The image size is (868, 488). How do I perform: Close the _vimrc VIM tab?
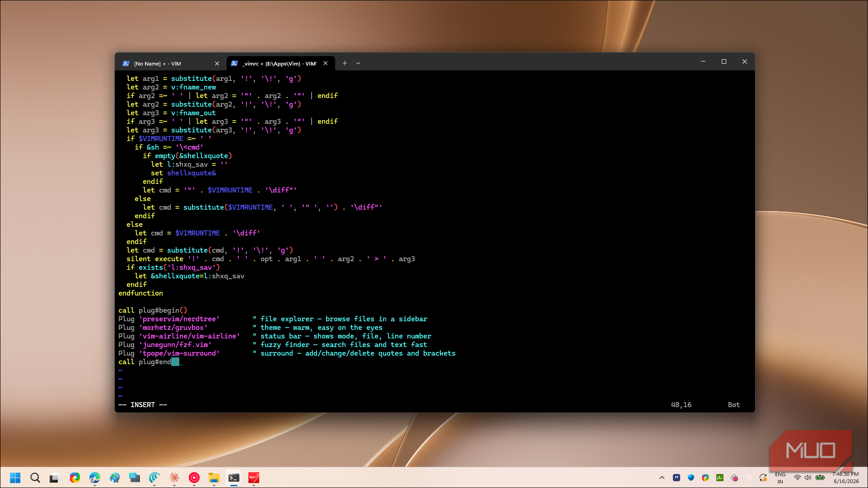click(325, 63)
